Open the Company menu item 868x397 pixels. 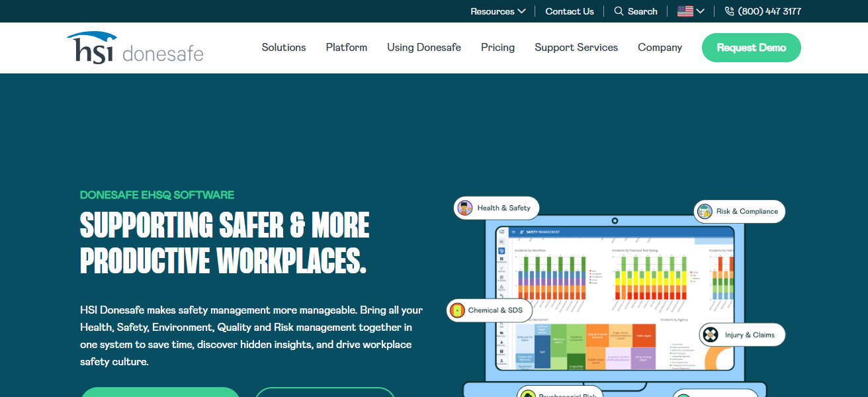point(660,48)
